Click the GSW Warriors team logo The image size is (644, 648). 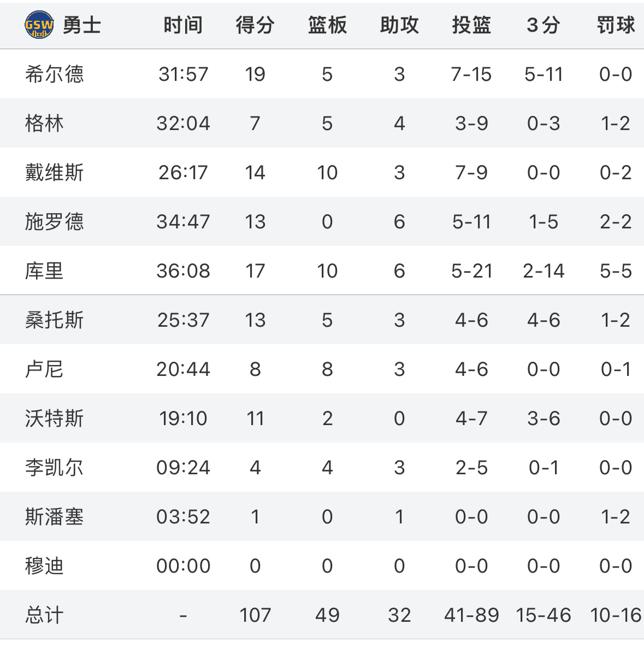coord(39,25)
